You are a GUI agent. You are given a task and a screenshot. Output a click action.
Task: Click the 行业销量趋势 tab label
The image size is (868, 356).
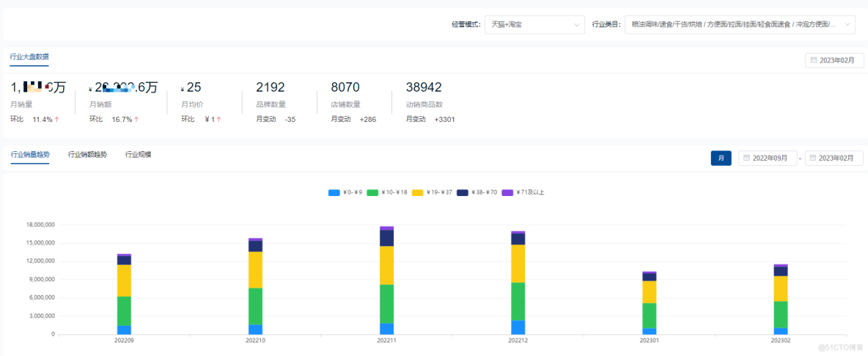pyautogui.click(x=30, y=155)
